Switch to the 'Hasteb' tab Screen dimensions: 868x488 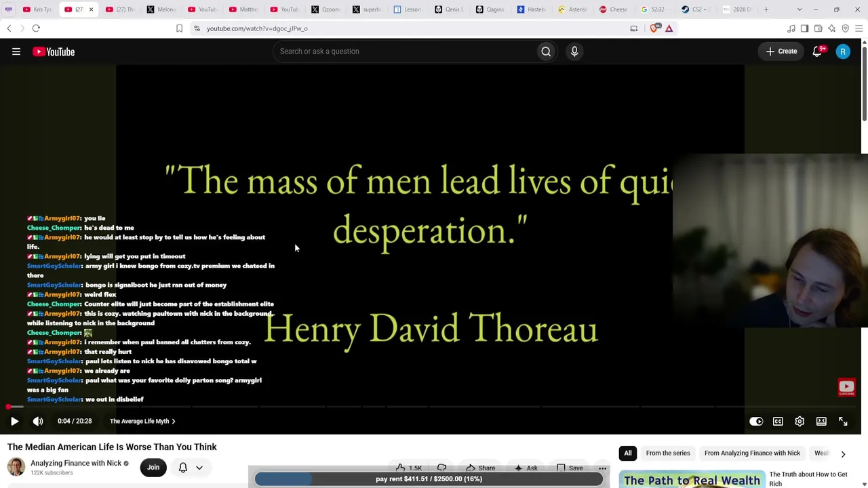click(x=531, y=9)
